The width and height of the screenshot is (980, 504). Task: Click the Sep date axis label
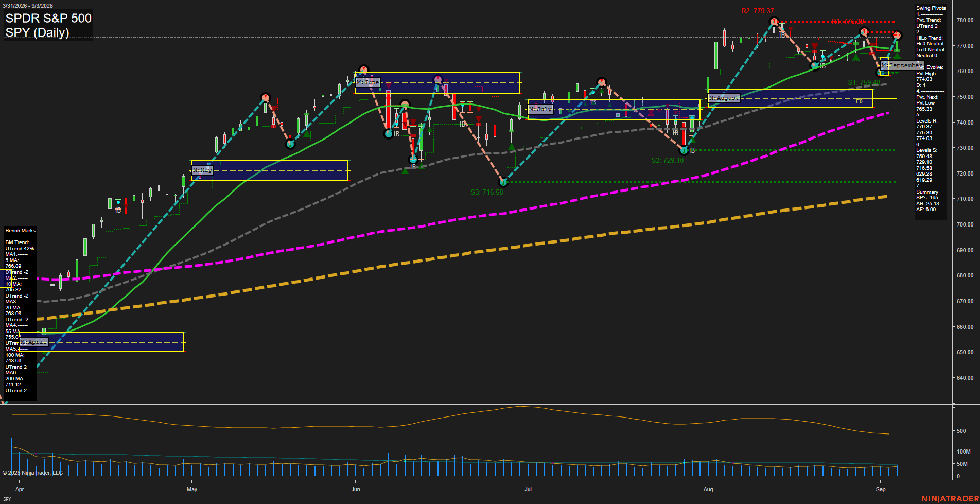click(881, 489)
